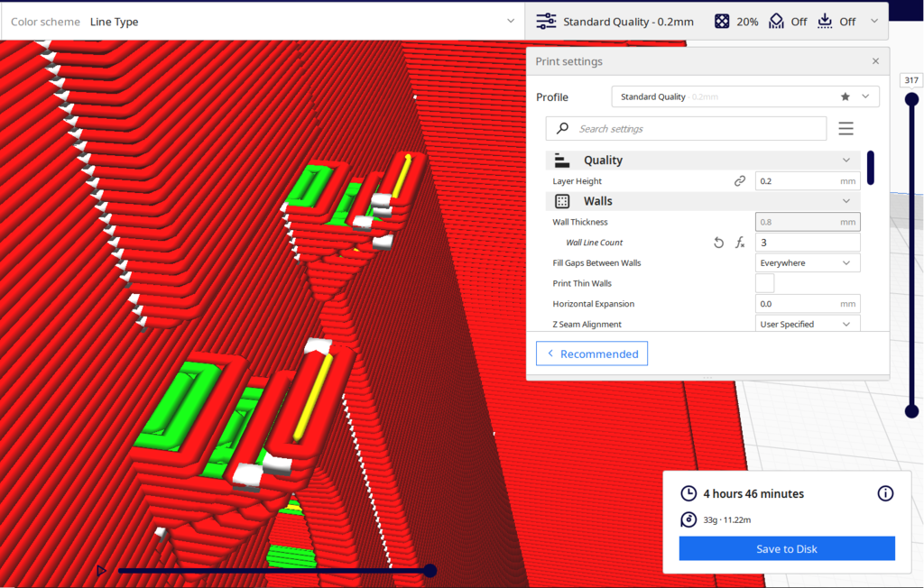This screenshot has height=588, width=924.
Task: Click the print settings sliders icon
Action: pos(546,22)
